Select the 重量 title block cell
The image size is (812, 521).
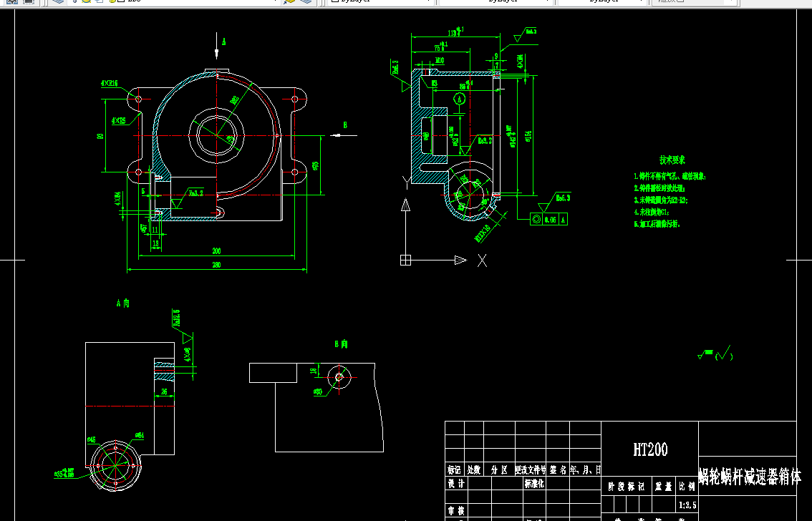663,487
